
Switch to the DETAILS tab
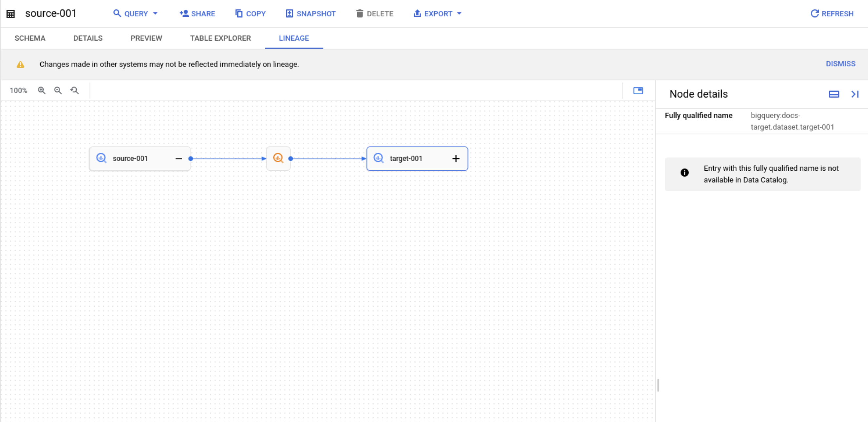pyautogui.click(x=88, y=38)
